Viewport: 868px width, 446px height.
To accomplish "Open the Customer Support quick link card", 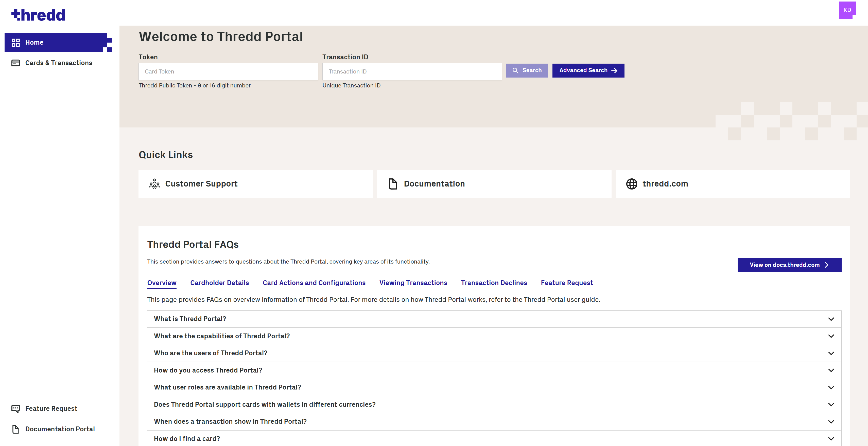I will [255, 184].
